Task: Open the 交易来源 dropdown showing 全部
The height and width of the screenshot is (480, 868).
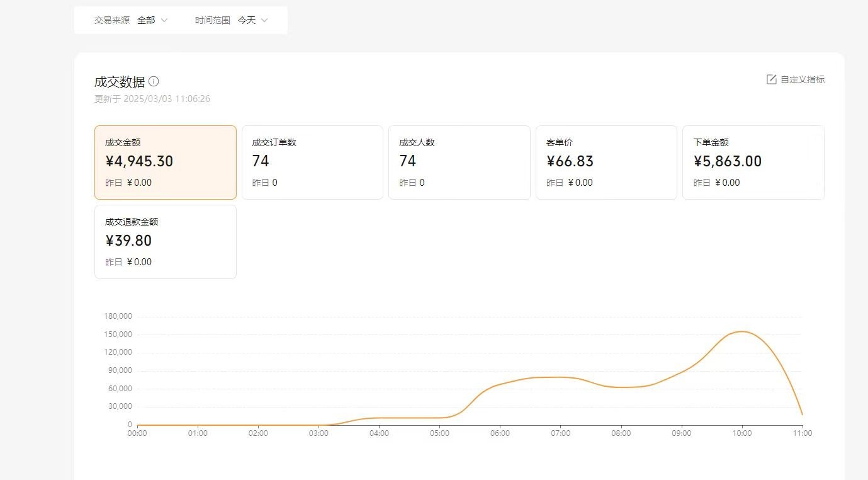Action: coord(146,20)
